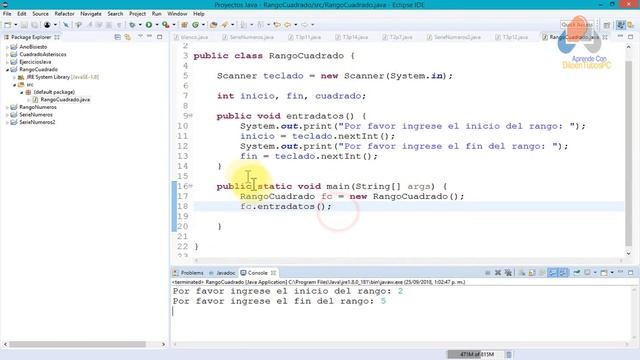Switch to the Problems tab
The image size is (640, 360).
coord(188,273)
